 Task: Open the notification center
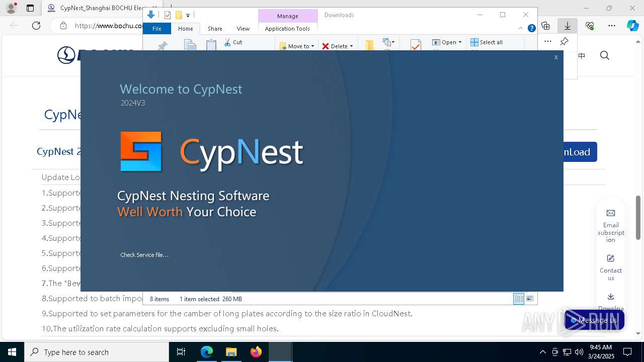628,352
